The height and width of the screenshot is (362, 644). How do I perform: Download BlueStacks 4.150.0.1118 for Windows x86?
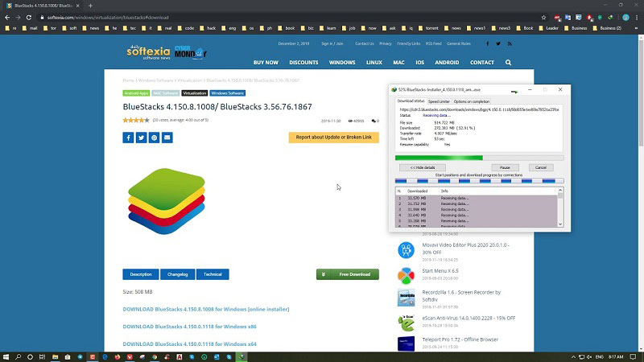(x=189, y=327)
